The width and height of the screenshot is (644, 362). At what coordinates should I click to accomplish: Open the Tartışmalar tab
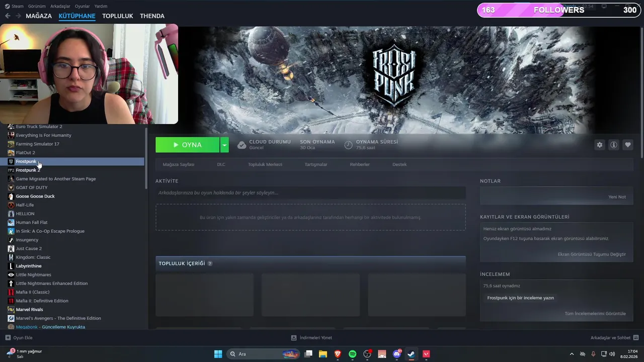click(x=316, y=164)
